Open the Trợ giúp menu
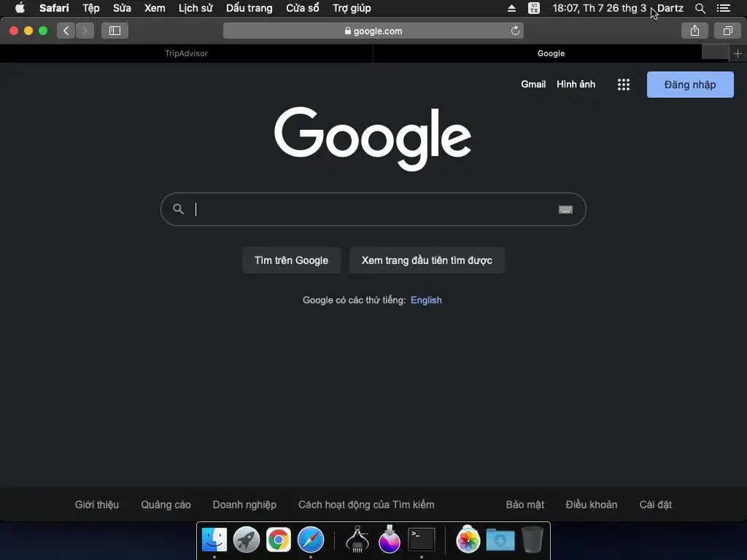 pyautogui.click(x=352, y=8)
